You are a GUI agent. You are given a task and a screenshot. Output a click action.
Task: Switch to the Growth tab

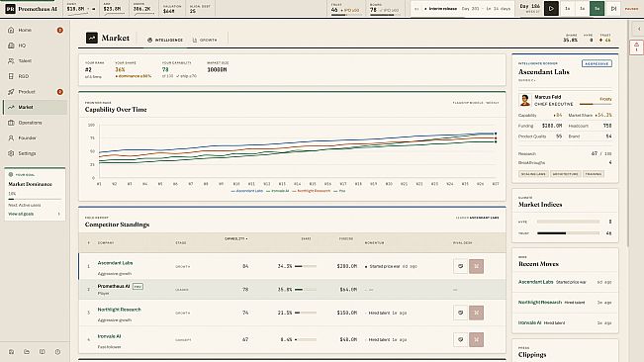(205, 40)
